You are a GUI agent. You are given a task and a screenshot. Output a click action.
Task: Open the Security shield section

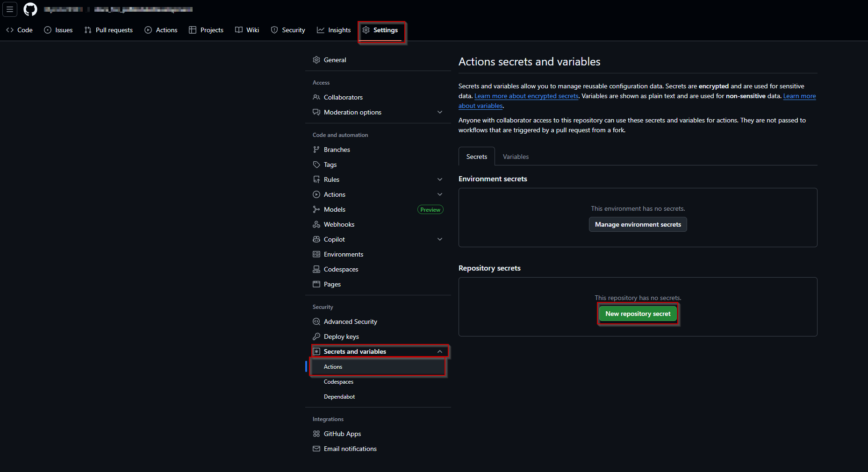click(x=287, y=29)
